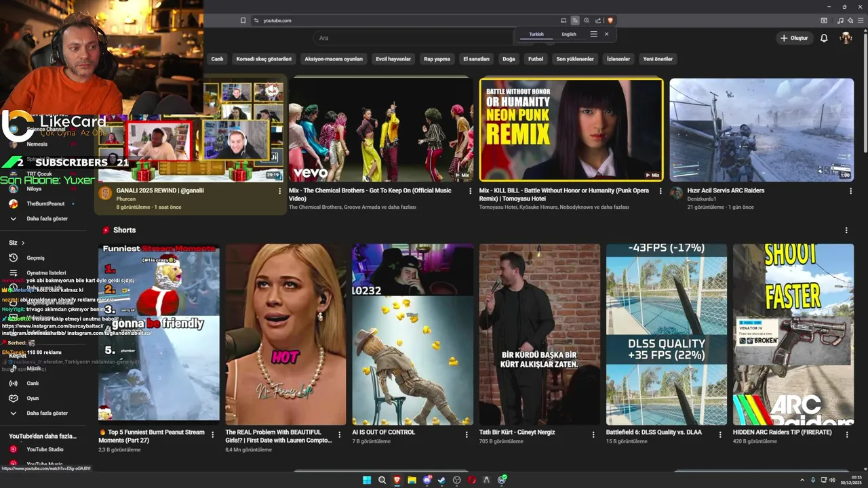The width and height of the screenshot is (868, 488).
Task: Open the account avatar menu
Action: (846, 38)
